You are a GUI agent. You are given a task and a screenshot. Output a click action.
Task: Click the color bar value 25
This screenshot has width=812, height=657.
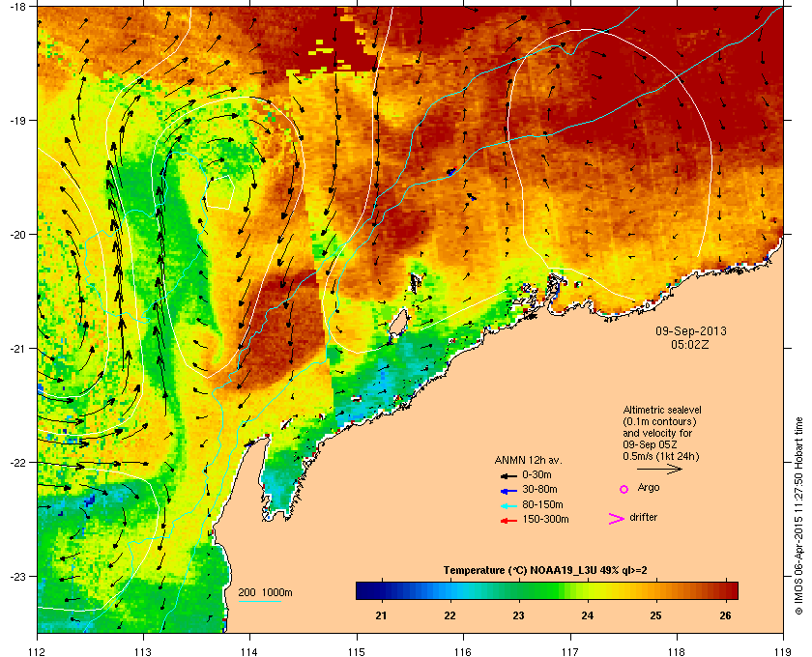pyautogui.click(x=655, y=615)
